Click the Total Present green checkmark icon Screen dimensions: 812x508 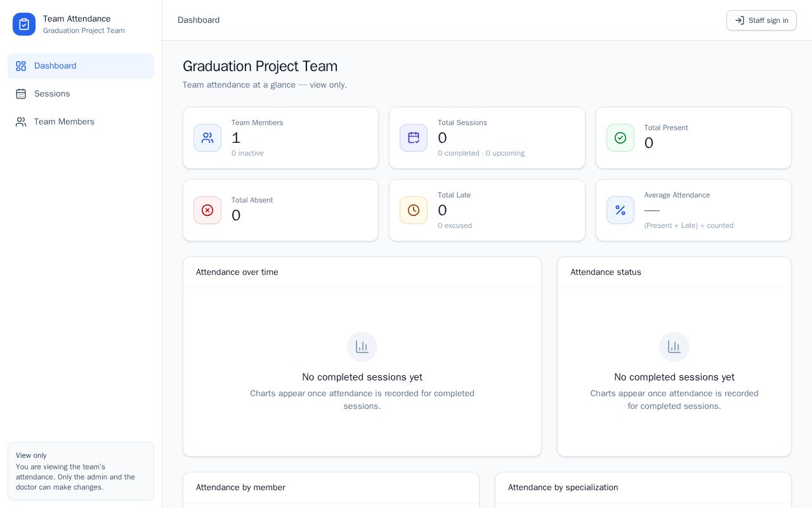(620, 138)
